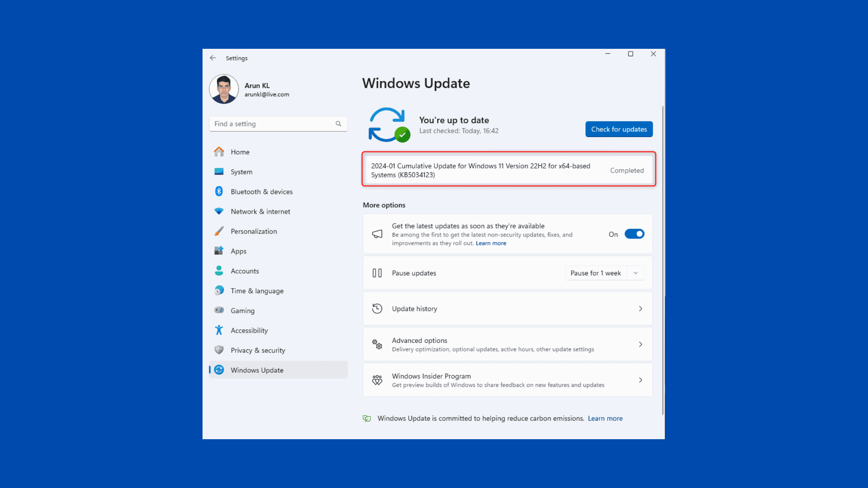Click the Network & internet icon
The image size is (868, 488).
click(x=219, y=211)
